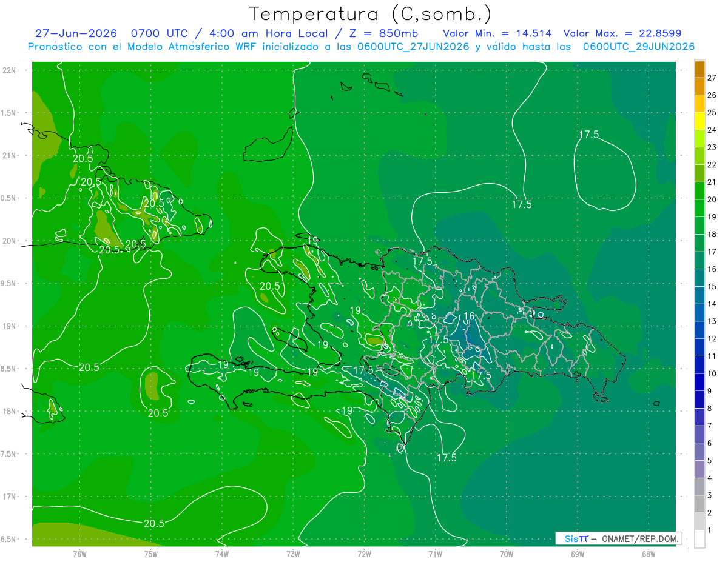This screenshot has width=728, height=562.
Task: Click the yellow swatch between 24 and 25
Action: (x=699, y=121)
